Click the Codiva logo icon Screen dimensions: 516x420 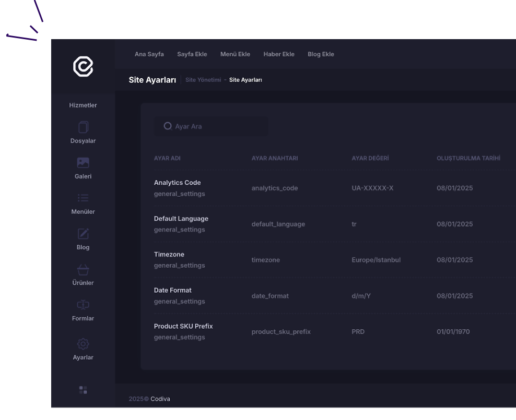click(x=83, y=67)
